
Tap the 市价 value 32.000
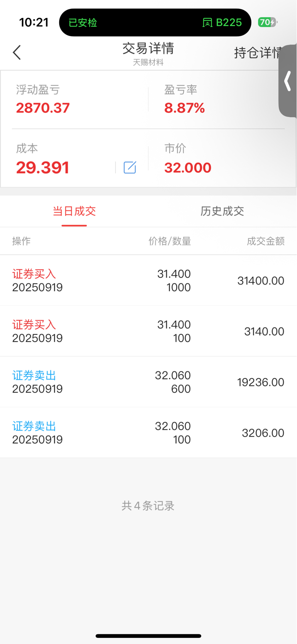coord(188,167)
